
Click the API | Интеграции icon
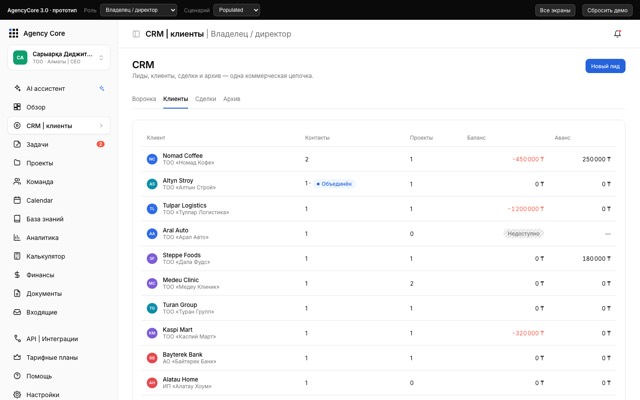coord(17,338)
